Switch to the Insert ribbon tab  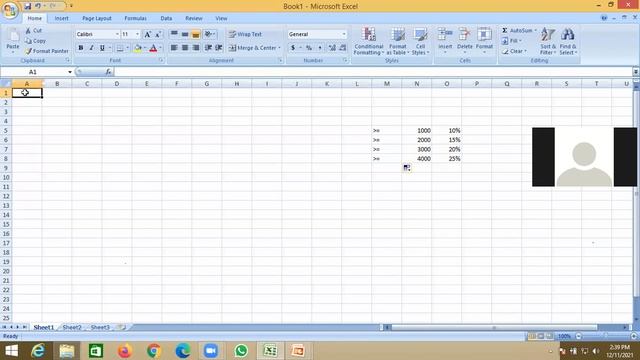click(62, 18)
